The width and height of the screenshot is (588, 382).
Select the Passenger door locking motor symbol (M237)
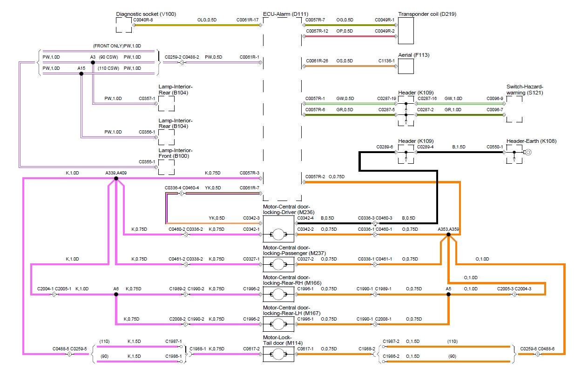point(279,264)
